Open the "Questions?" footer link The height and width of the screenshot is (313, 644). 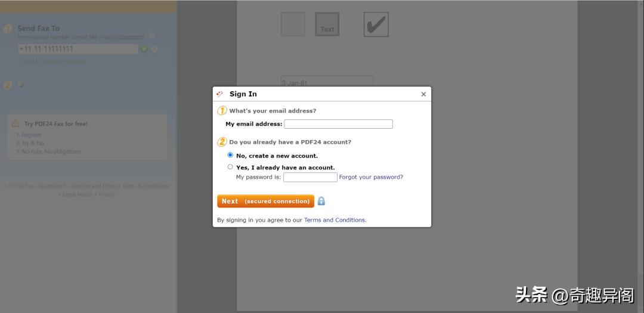[x=51, y=186]
